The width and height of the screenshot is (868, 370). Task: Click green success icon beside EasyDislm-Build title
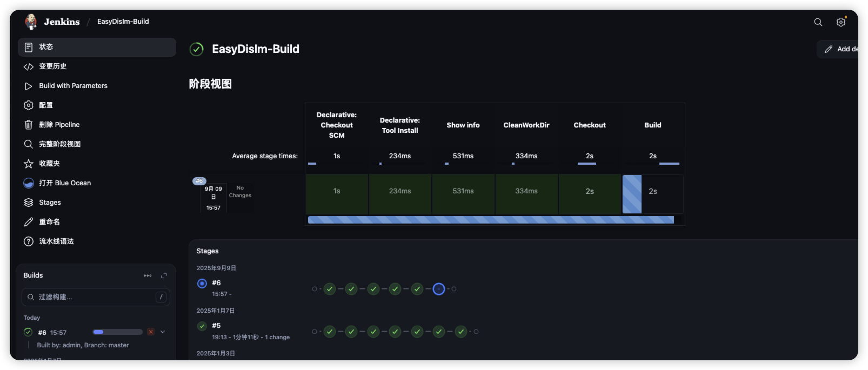pos(196,49)
